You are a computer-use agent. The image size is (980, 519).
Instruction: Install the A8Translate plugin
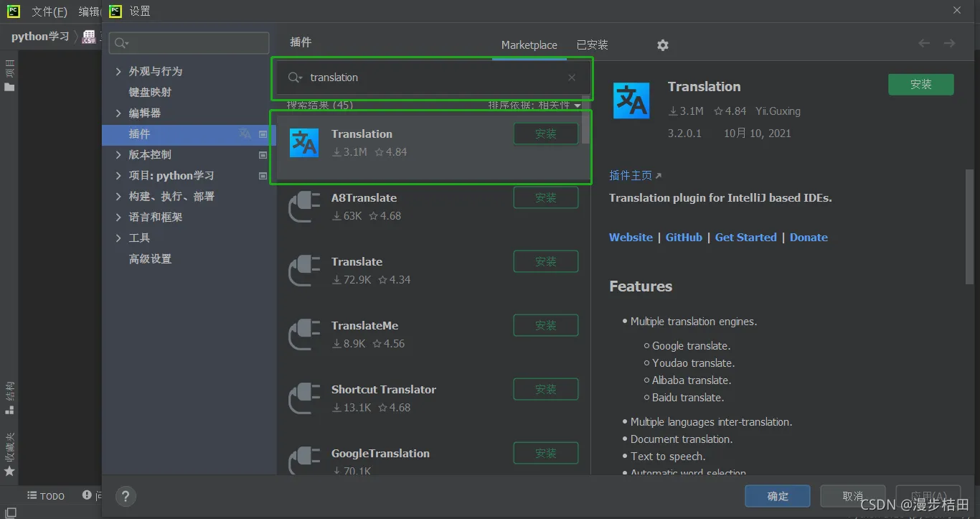coord(545,197)
